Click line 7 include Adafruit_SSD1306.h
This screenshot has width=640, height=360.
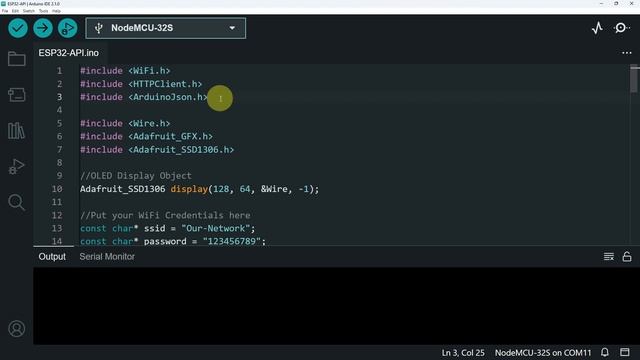click(x=157, y=150)
